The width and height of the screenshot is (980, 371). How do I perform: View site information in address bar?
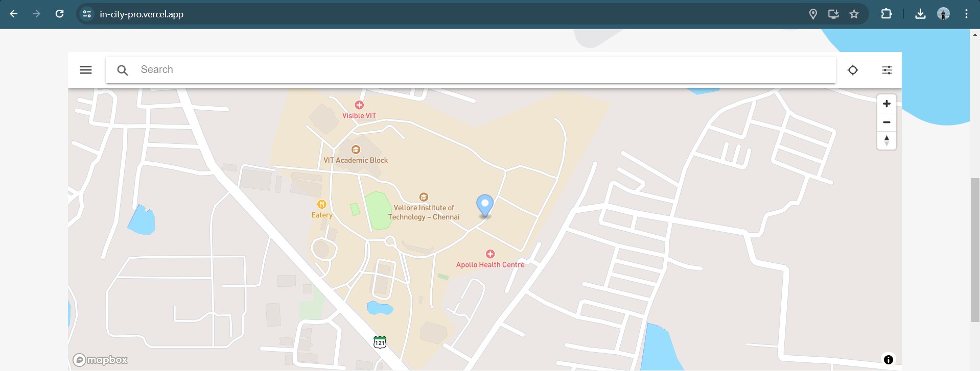87,14
